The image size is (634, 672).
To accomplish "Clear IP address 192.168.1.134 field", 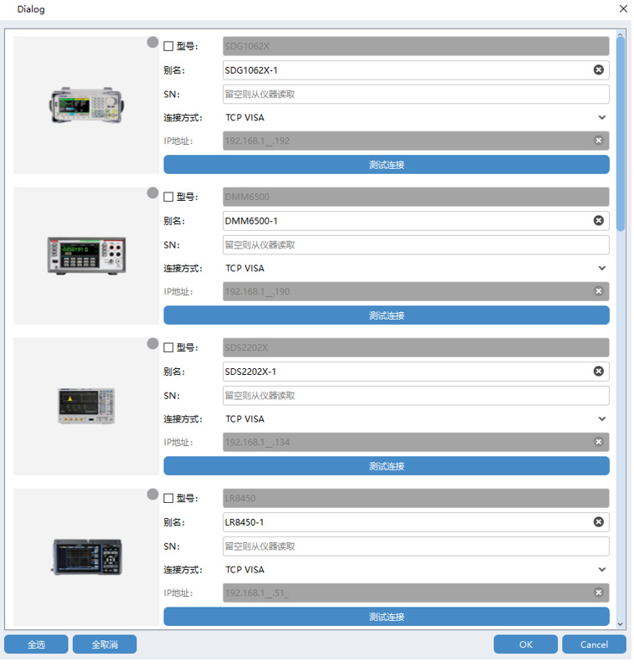I will (598, 442).
